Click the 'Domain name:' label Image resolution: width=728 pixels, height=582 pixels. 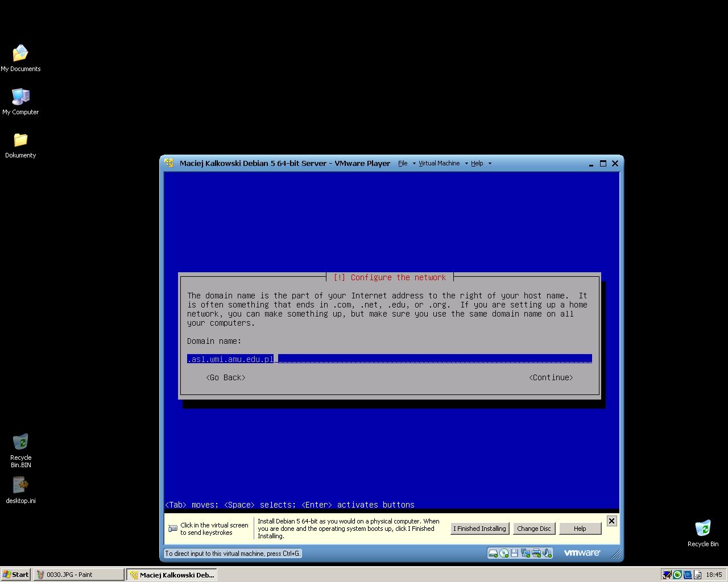coord(214,341)
